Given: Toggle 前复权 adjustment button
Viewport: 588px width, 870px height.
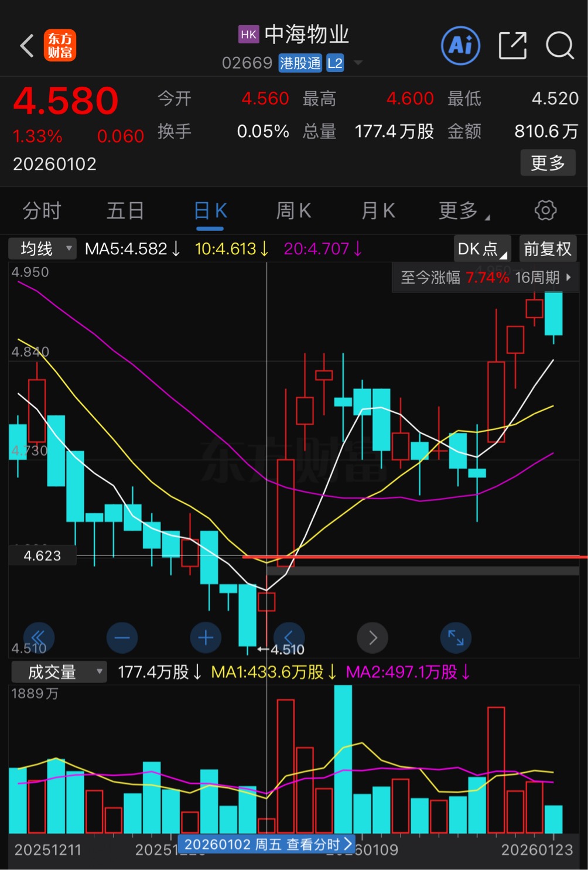Looking at the screenshot, I should [x=548, y=249].
